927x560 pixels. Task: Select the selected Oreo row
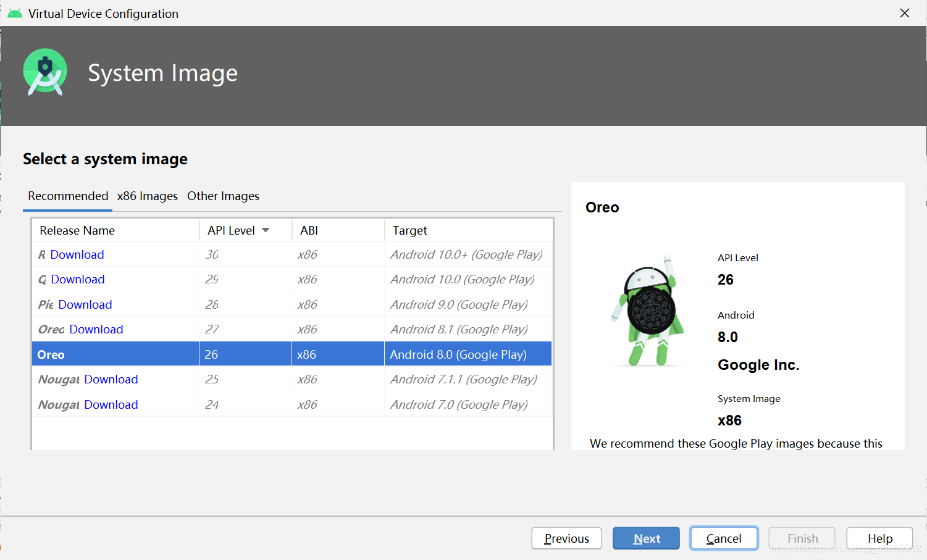tap(292, 354)
